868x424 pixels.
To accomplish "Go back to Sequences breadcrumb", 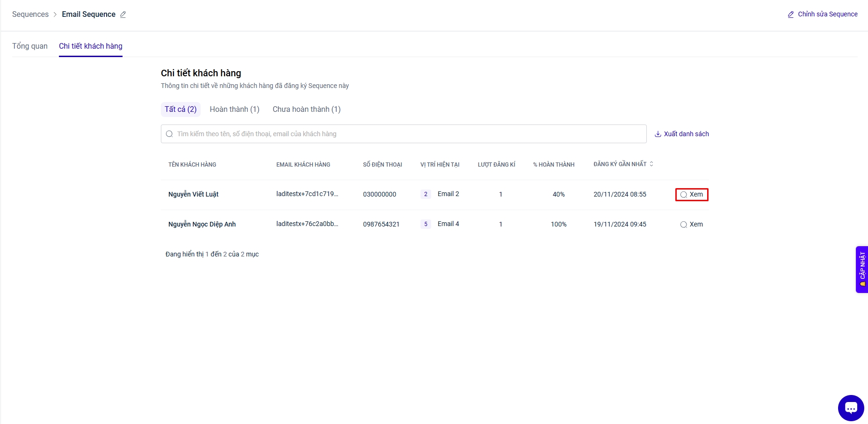I will click(x=30, y=14).
